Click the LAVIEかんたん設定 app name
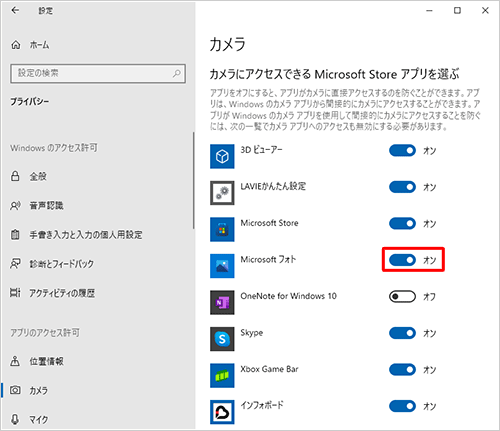This screenshot has height=431, width=500. (x=273, y=186)
